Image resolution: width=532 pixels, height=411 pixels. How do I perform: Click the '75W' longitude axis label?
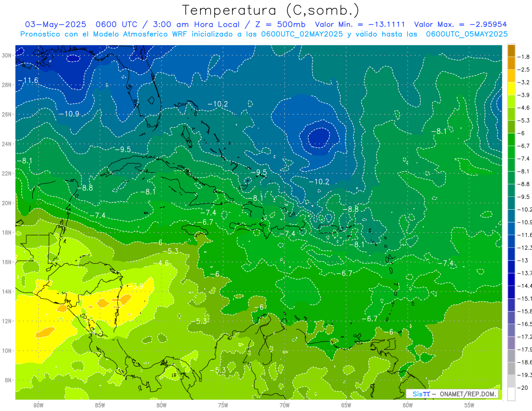point(223,405)
